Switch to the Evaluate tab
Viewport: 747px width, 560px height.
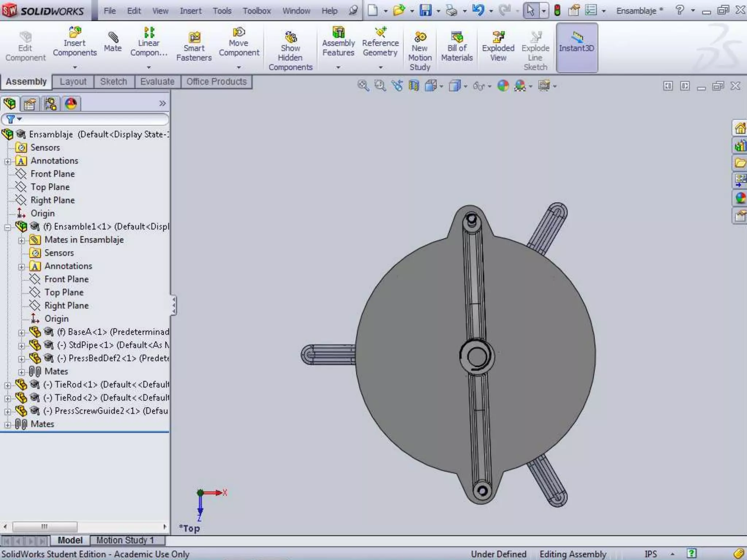(x=157, y=82)
